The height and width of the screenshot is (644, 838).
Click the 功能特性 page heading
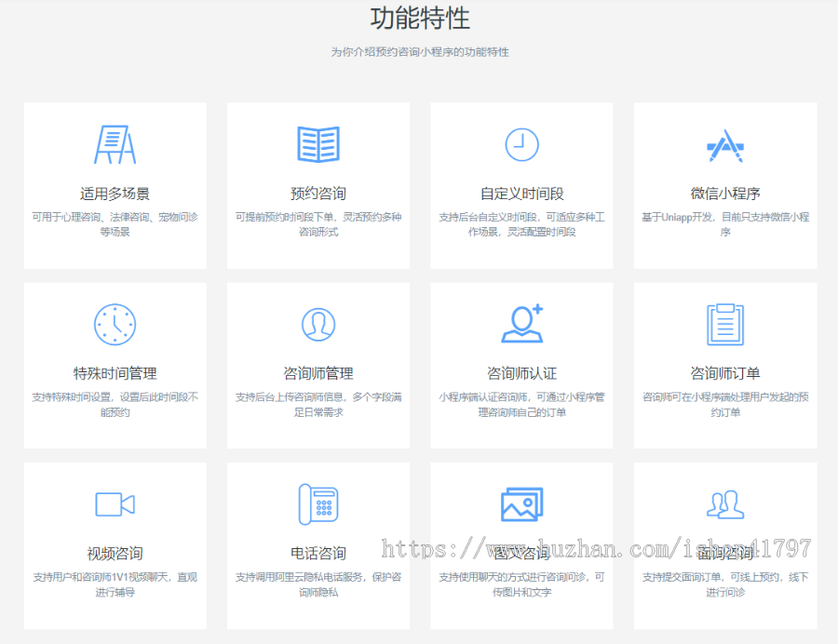(x=420, y=19)
